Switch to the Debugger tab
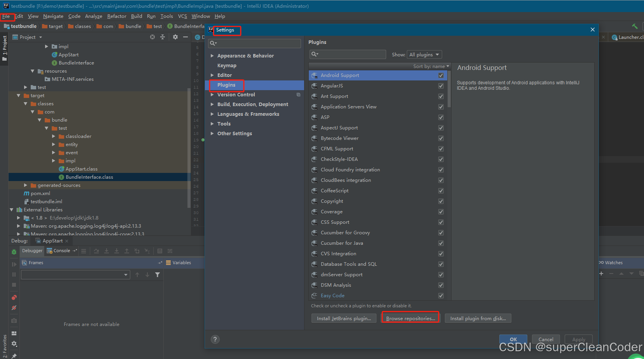The width and height of the screenshot is (644, 359). (x=32, y=251)
